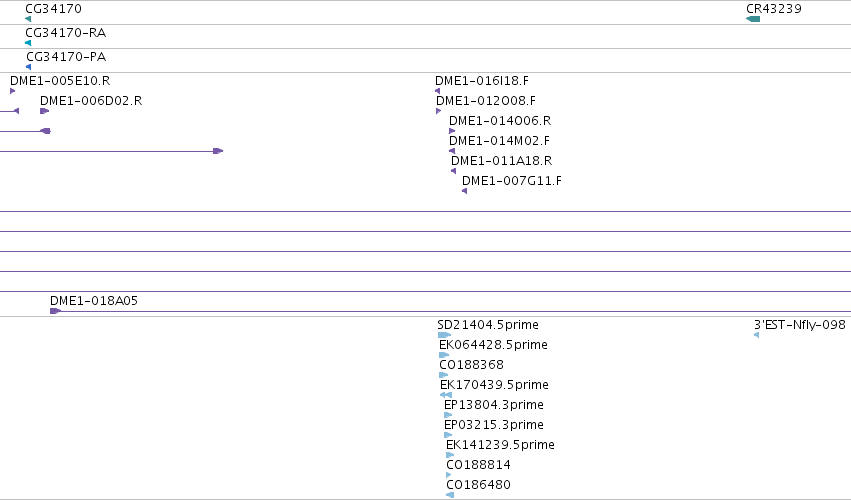This screenshot has width=851, height=500.
Task: Select the CG34170-PA arrow glyph
Action: [x=29, y=67]
